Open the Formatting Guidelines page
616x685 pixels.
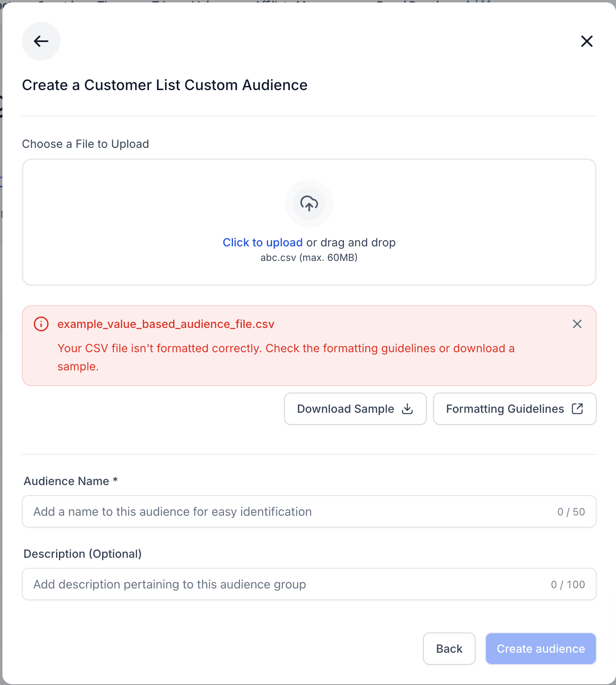pos(515,409)
